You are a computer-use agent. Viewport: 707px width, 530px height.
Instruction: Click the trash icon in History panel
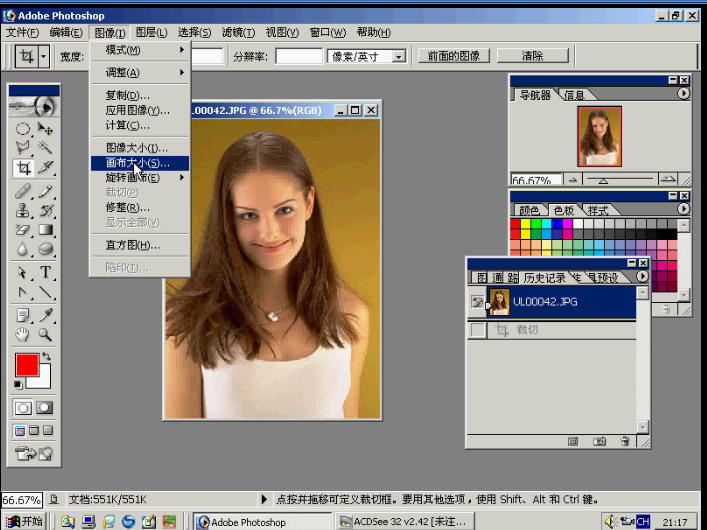click(625, 440)
